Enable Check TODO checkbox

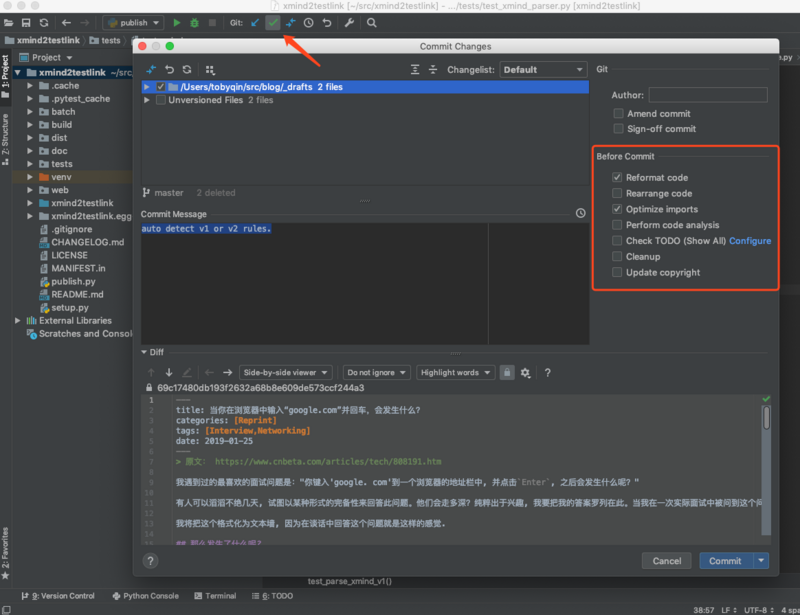click(617, 240)
